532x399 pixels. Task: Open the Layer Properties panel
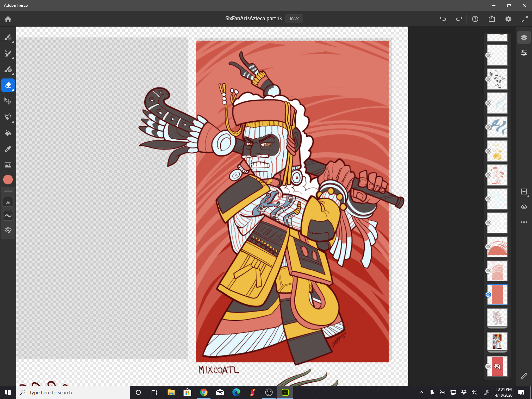pyautogui.click(x=524, y=53)
